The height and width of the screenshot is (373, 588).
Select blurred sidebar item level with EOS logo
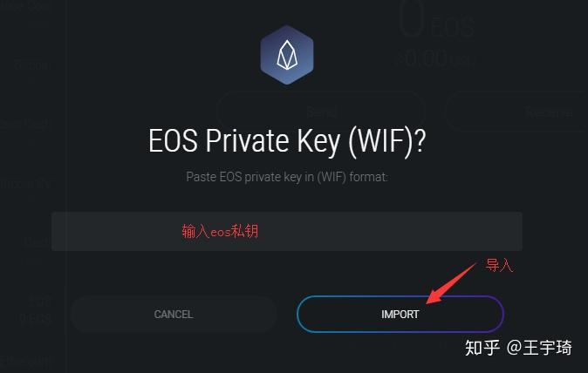pos(33,66)
